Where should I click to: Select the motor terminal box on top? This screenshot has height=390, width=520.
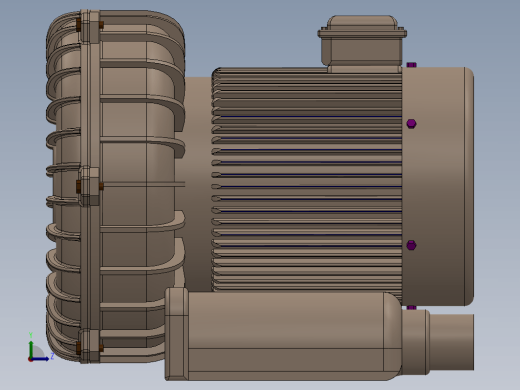pyautogui.click(x=362, y=43)
